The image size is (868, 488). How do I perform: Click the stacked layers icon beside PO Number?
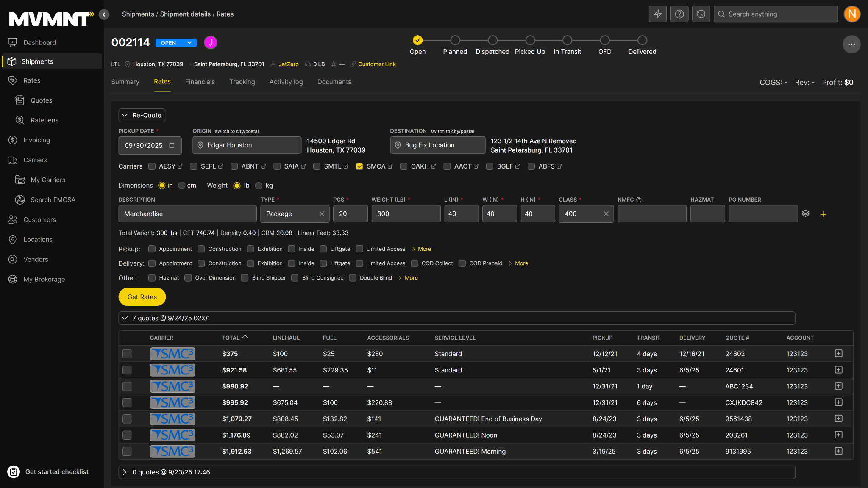[806, 213]
